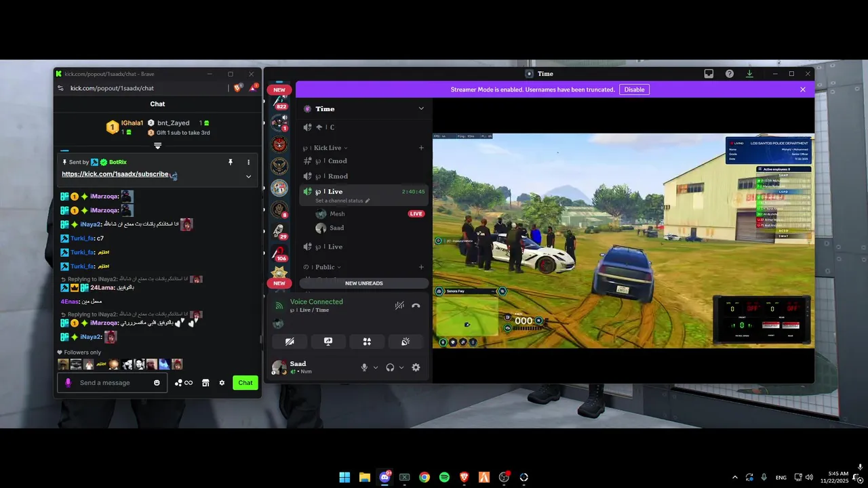Open pinned message three-dot options
The image size is (868, 488).
[x=248, y=162]
